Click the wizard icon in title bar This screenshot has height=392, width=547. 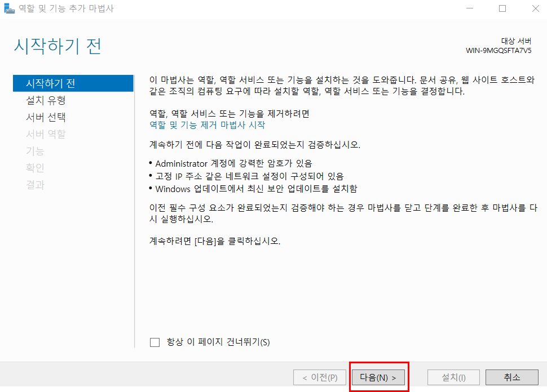(x=8, y=8)
